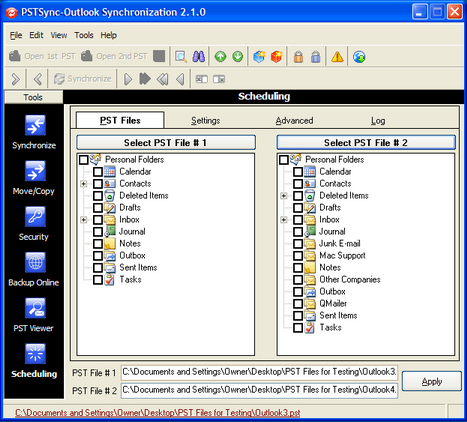This screenshot has width=467, height=422.
Task: Check the Mac Support folder checkbox
Action: coord(298,256)
